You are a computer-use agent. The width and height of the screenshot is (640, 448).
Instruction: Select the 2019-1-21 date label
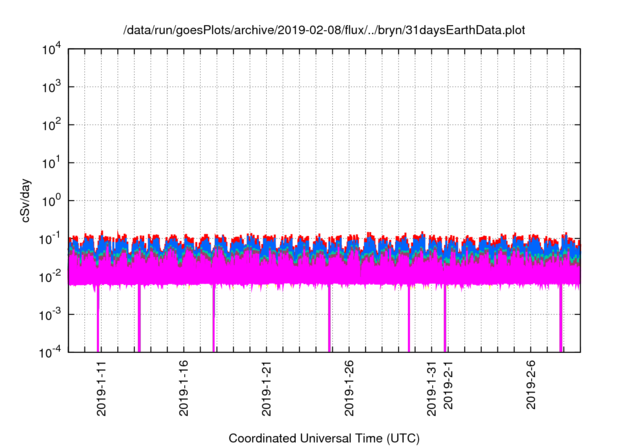[x=266, y=388]
